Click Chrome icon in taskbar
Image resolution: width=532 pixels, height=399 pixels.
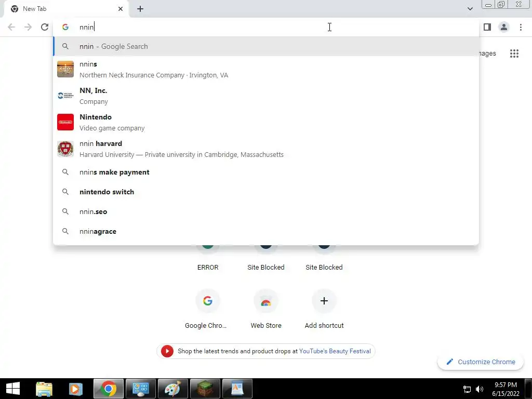[x=108, y=389]
